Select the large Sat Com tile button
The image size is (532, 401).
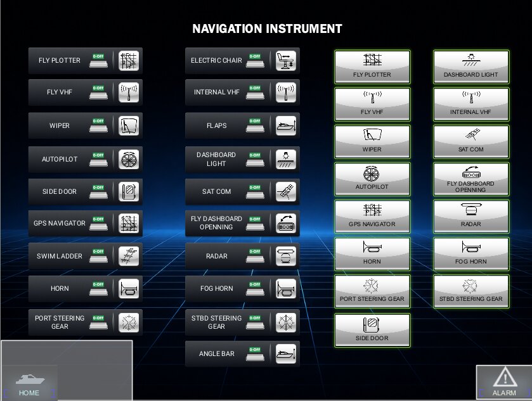471,142
